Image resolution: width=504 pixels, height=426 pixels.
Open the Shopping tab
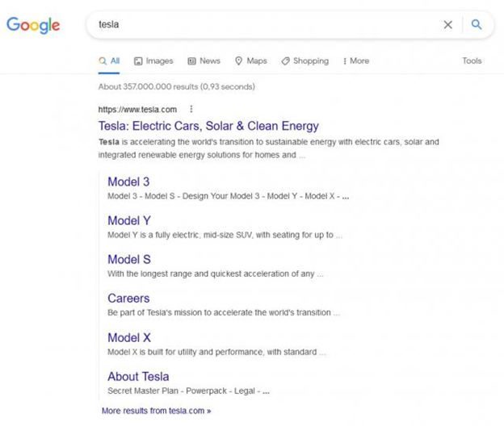pyautogui.click(x=305, y=61)
